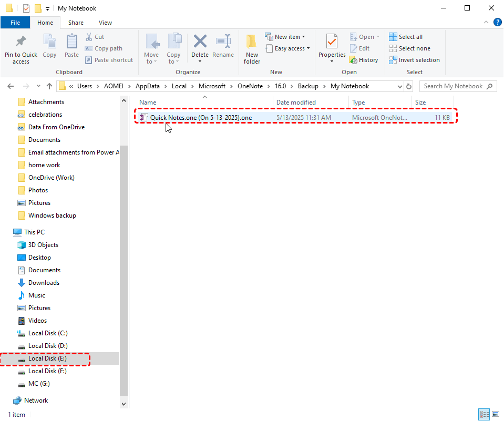Switch to Details view icon

(x=484, y=414)
